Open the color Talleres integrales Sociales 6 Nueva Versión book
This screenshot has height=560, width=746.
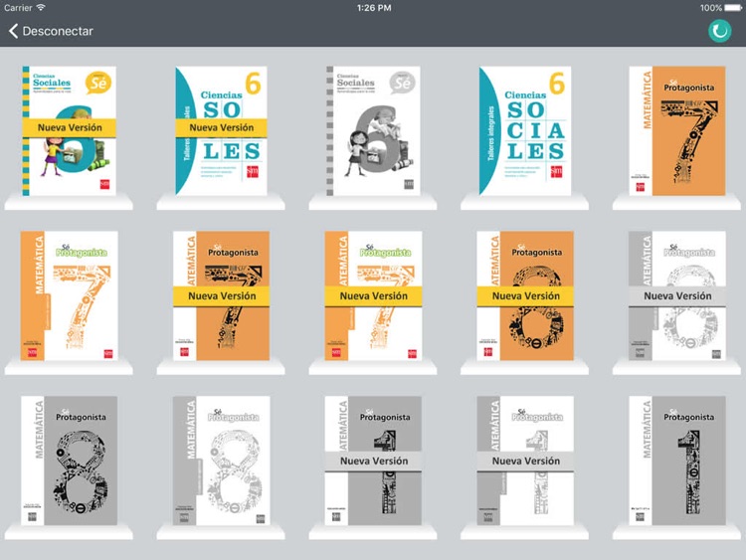coord(221,131)
